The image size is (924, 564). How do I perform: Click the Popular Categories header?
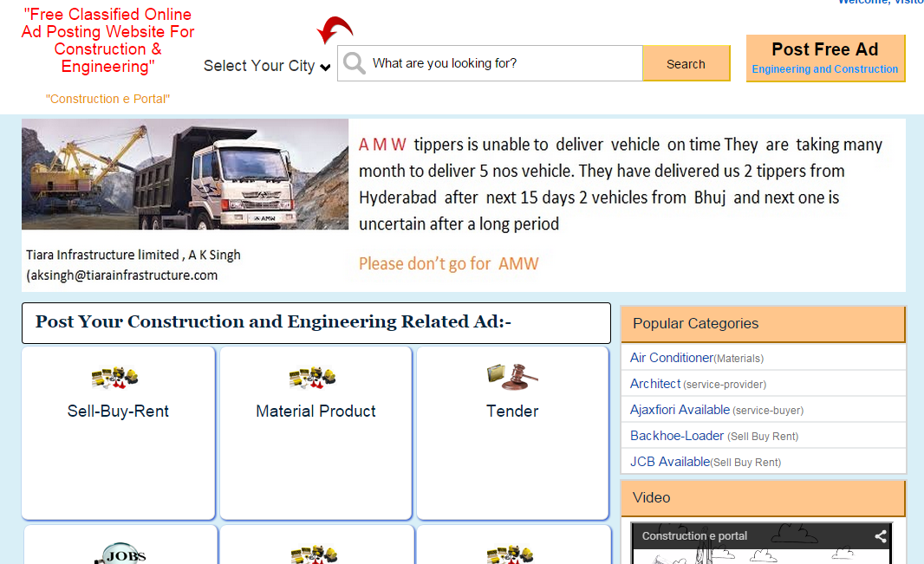tap(763, 324)
